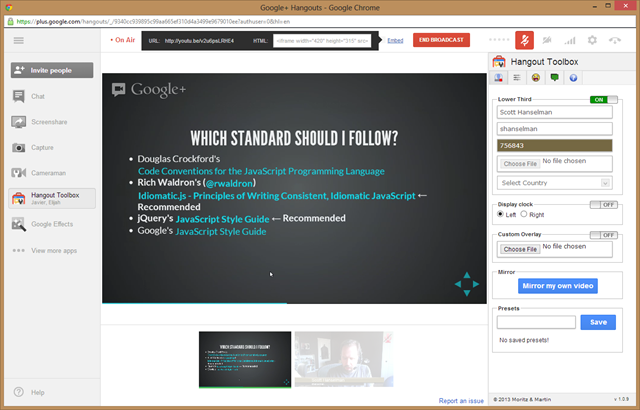Open the Select Country dropdown

click(555, 183)
